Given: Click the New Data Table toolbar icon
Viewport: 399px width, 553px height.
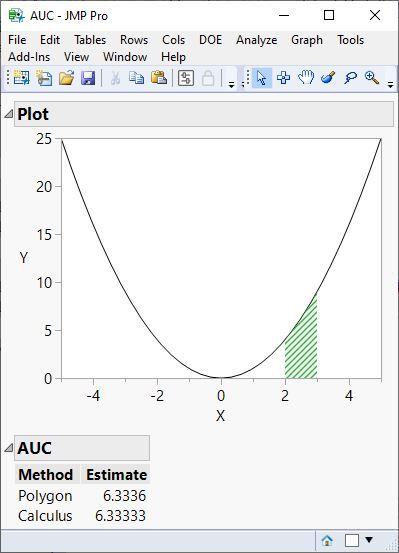Looking at the screenshot, I should (x=22, y=78).
